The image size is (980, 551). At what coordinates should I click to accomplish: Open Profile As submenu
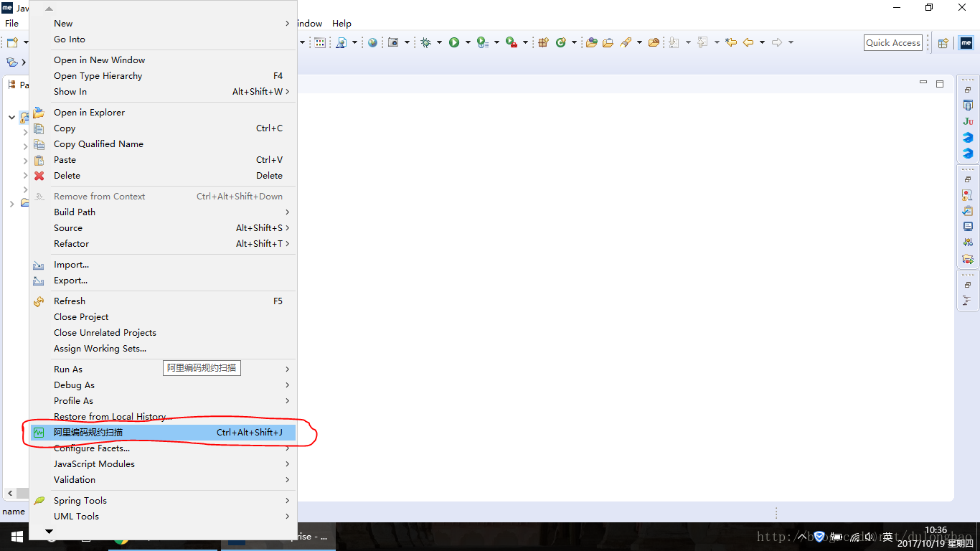163,401
